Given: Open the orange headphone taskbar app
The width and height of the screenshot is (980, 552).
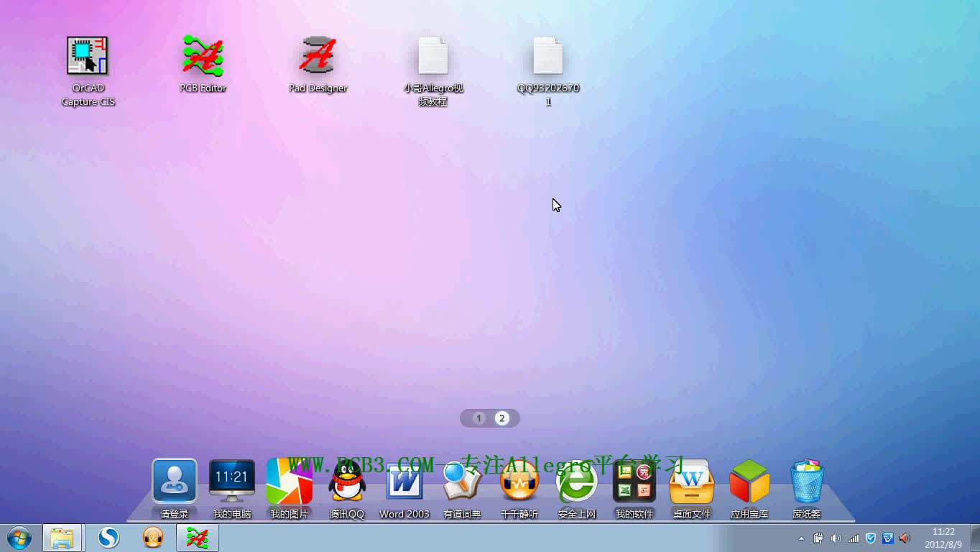Looking at the screenshot, I should (x=153, y=538).
